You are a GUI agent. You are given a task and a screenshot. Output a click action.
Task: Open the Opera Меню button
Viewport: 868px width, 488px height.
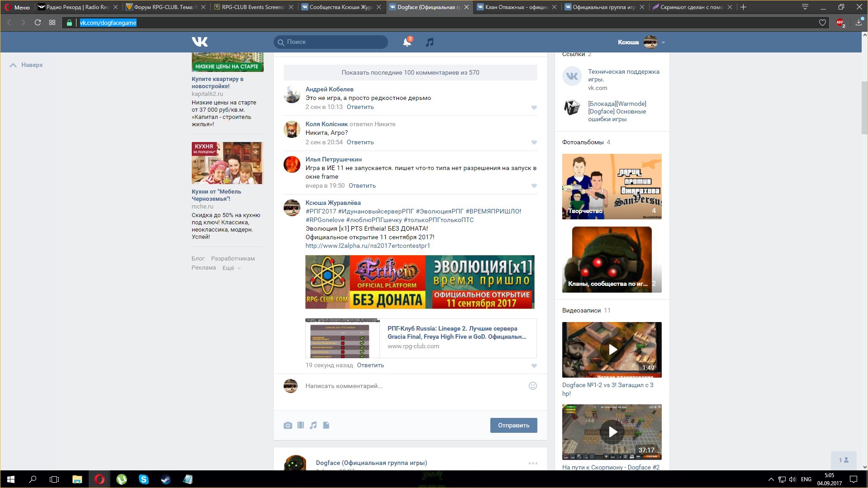pos(16,7)
